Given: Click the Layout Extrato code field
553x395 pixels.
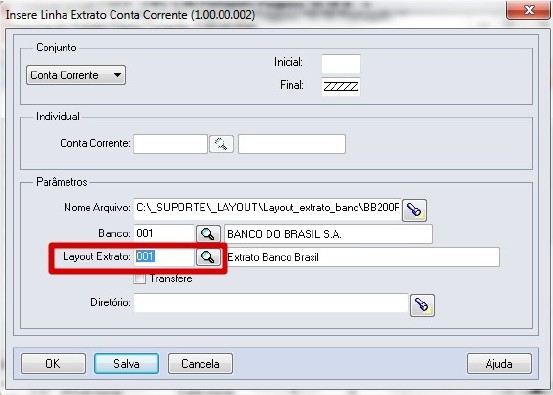Looking at the screenshot, I should tap(164, 257).
